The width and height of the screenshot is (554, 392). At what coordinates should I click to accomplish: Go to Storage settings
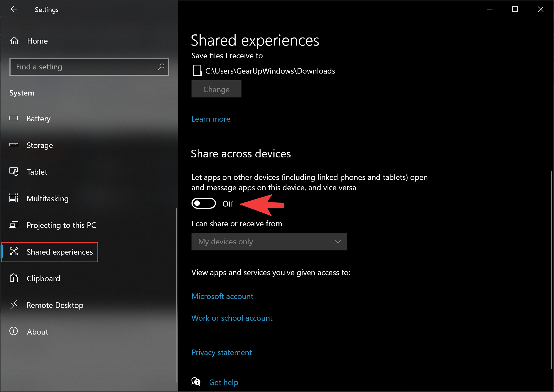pyautogui.click(x=40, y=145)
